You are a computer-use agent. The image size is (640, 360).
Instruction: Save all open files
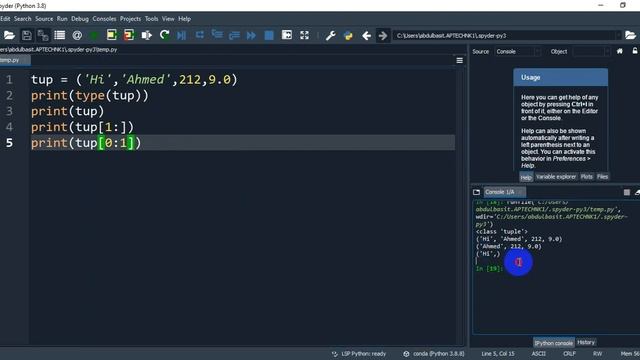click(x=43, y=36)
